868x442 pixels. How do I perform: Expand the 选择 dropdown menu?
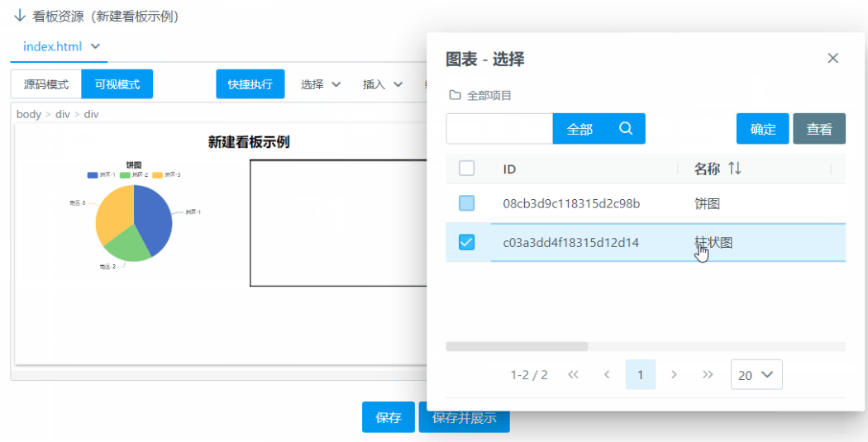321,84
